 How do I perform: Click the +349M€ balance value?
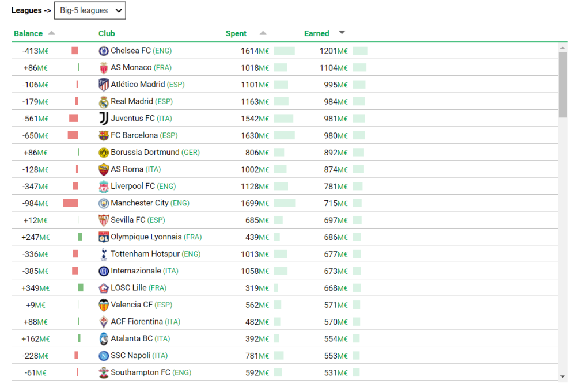point(36,288)
